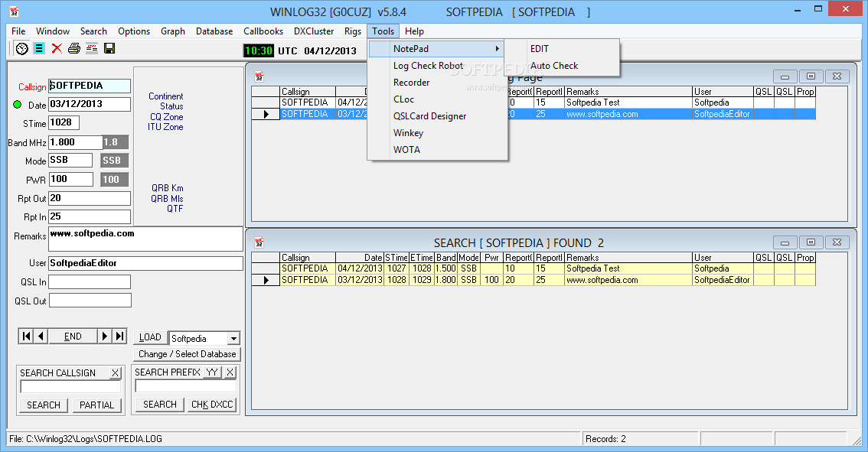Screen dimensions: 868x452
Task: Click the SEARCH CALLSIGN text box
Action: [70, 387]
